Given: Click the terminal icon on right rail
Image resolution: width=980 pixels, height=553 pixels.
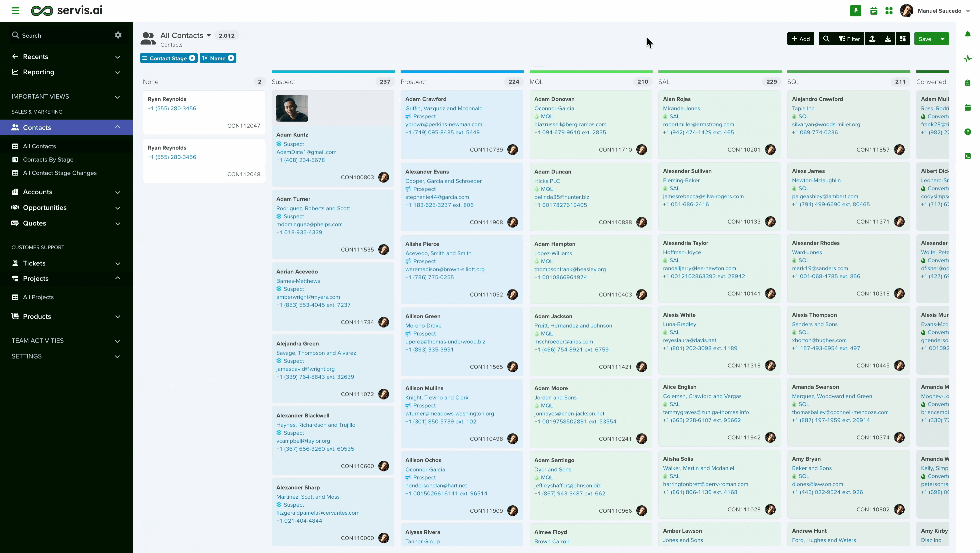Looking at the screenshot, I should 968,156.
